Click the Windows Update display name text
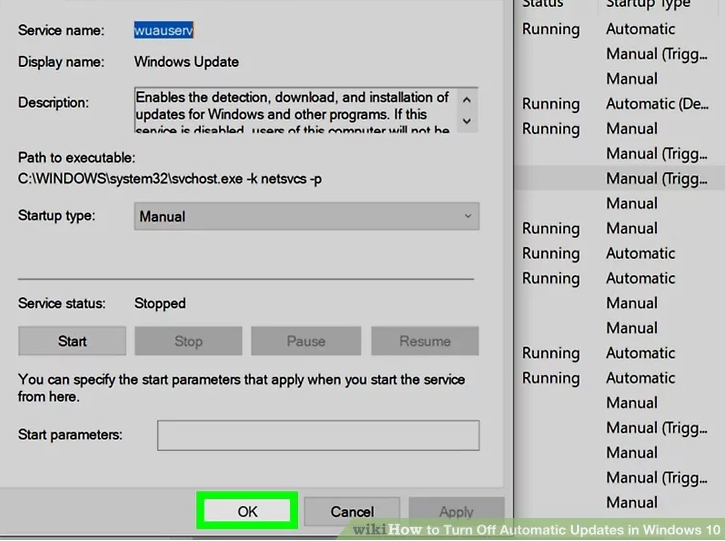 pos(186,62)
